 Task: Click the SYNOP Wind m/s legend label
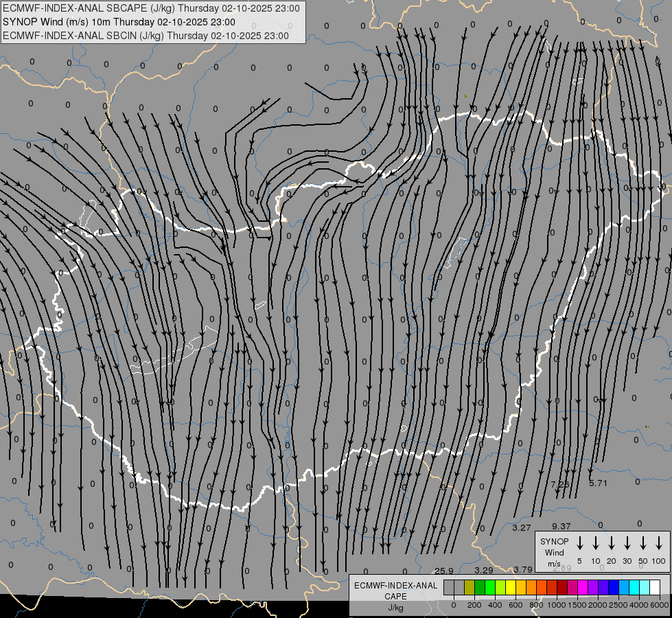pos(554,552)
